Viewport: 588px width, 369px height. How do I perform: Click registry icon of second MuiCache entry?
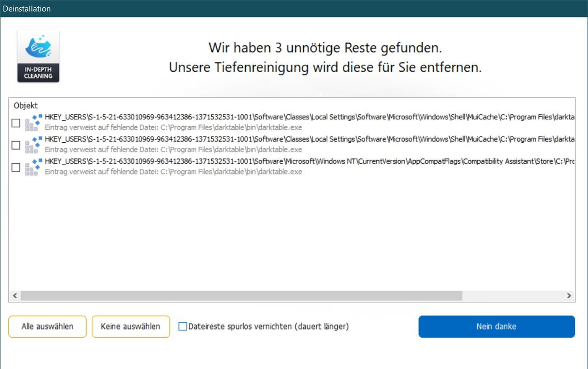click(34, 145)
